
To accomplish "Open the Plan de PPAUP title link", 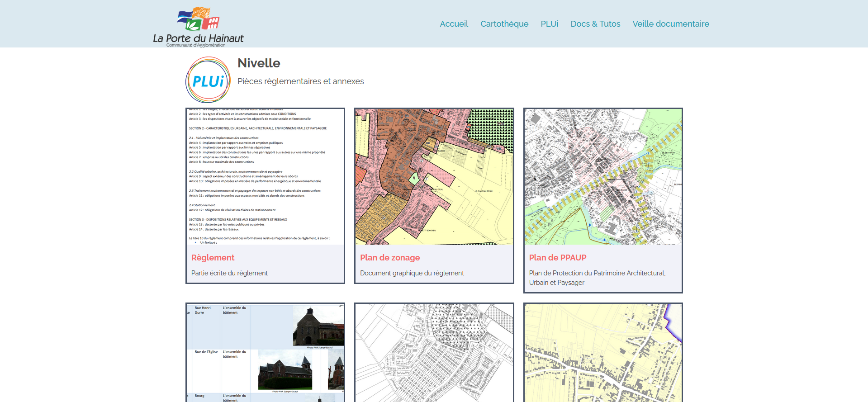I will click(558, 258).
